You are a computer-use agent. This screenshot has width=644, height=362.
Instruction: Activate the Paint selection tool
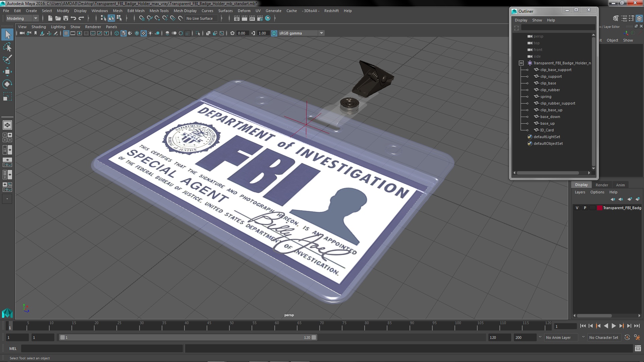point(7,59)
